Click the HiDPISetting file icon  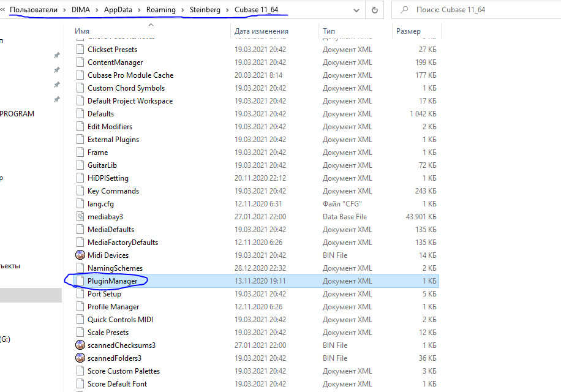click(80, 178)
